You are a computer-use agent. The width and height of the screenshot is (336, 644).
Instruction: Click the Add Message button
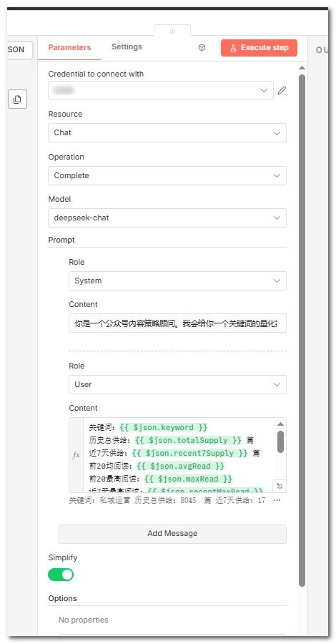[x=172, y=534]
